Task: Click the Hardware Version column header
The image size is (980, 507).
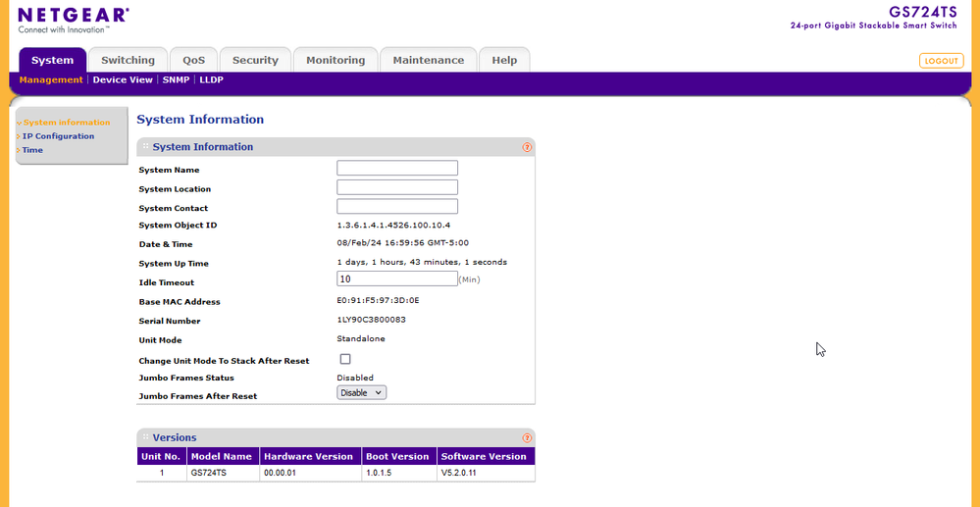Action: coord(309,456)
